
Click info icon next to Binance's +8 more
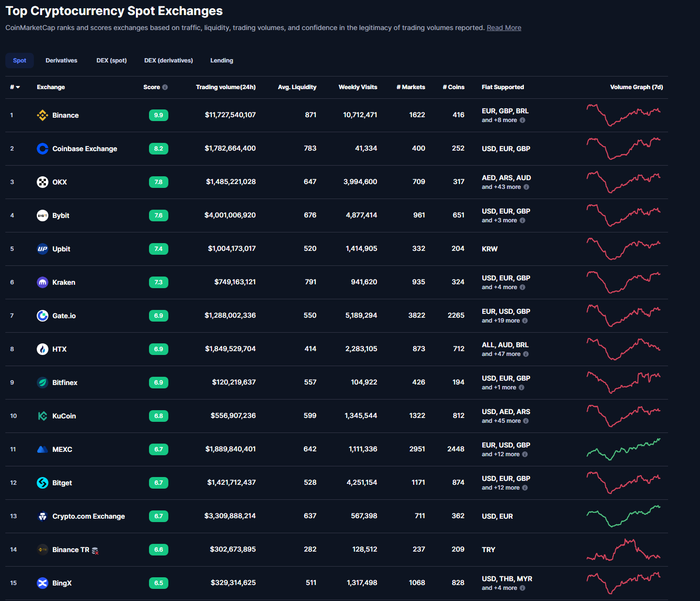click(522, 120)
